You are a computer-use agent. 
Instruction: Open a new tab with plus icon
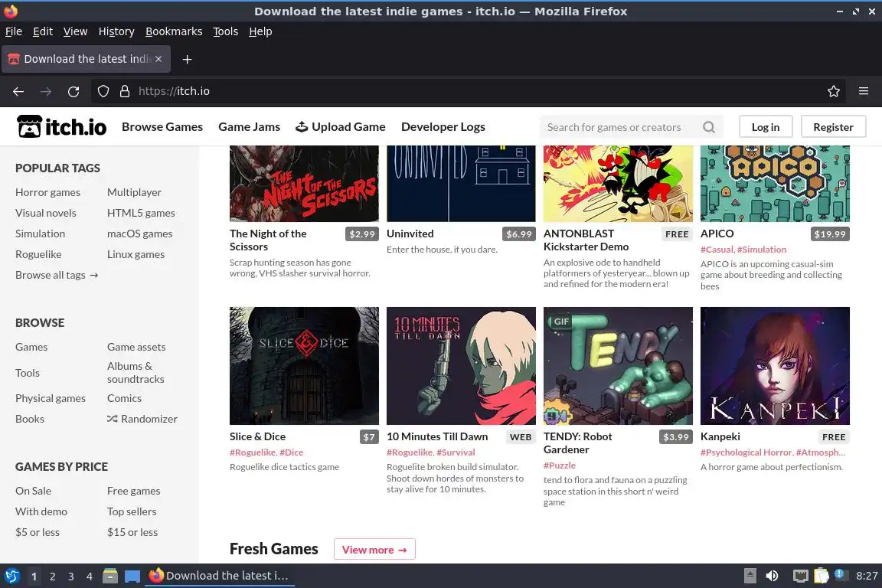click(188, 59)
